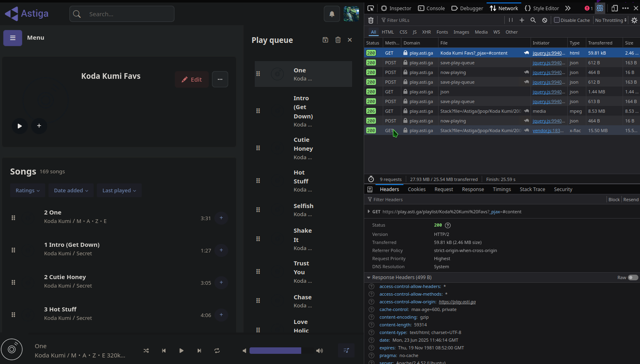Toggle Raw response headers switch
The image size is (640, 364).
[633, 277]
